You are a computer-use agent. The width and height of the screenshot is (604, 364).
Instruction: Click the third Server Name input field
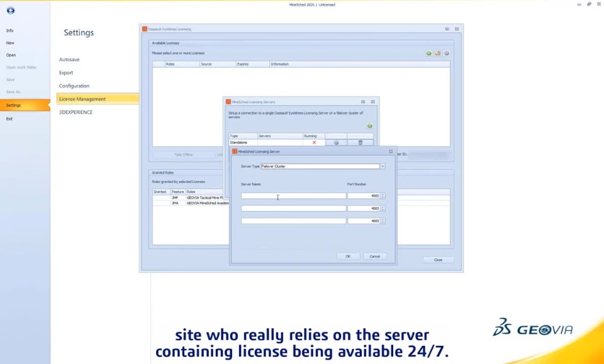(x=294, y=221)
